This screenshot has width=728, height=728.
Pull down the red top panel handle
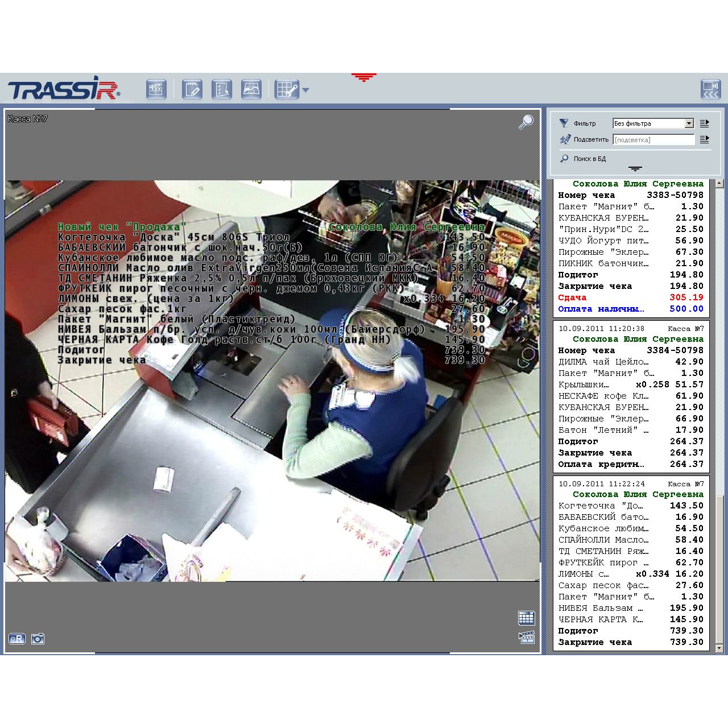click(x=364, y=77)
